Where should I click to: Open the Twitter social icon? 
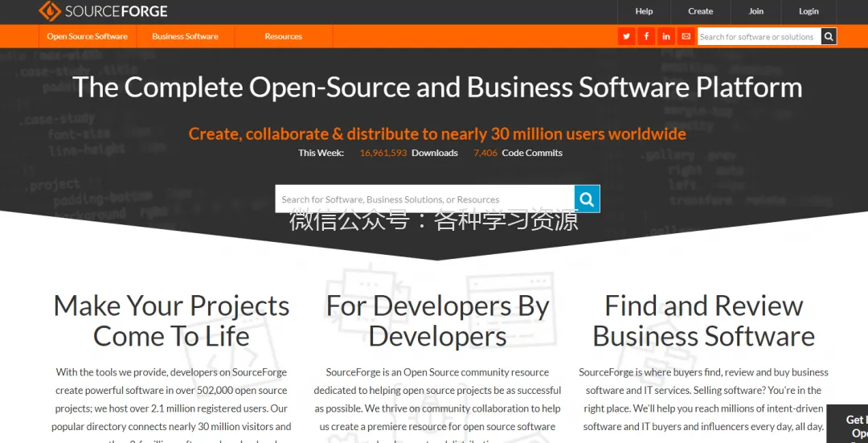626,36
